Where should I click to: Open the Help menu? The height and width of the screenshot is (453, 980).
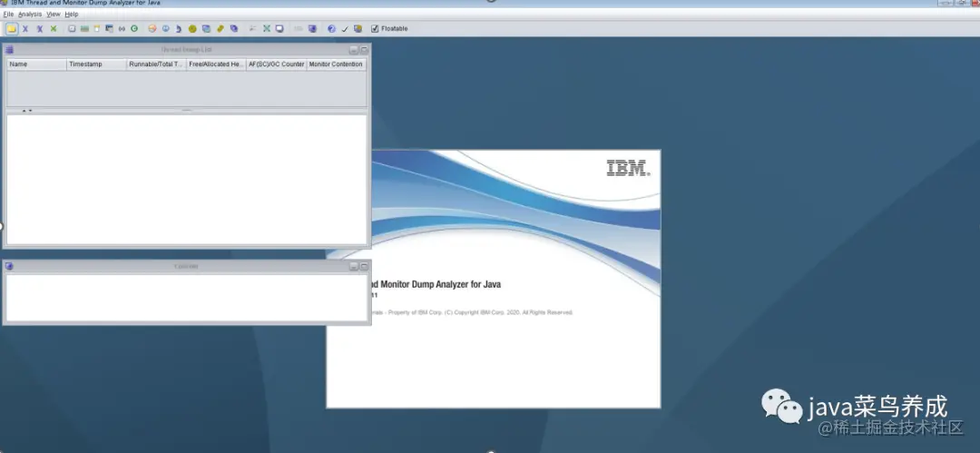tap(72, 14)
